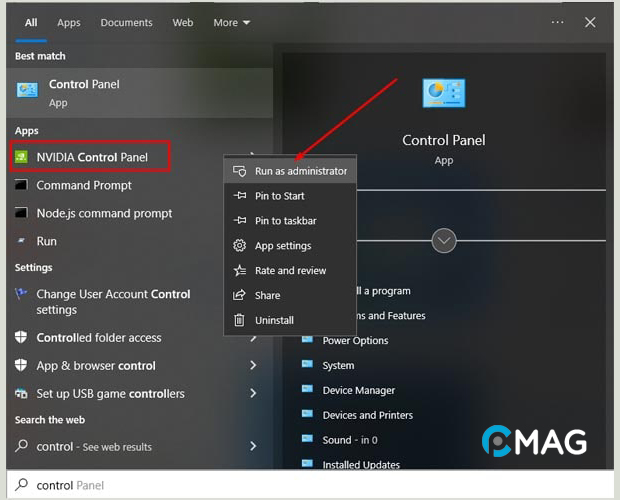The height and width of the screenshot is (500, 620).
Task: Choose Uninstall in the context menu
Action: coord(290,320)
